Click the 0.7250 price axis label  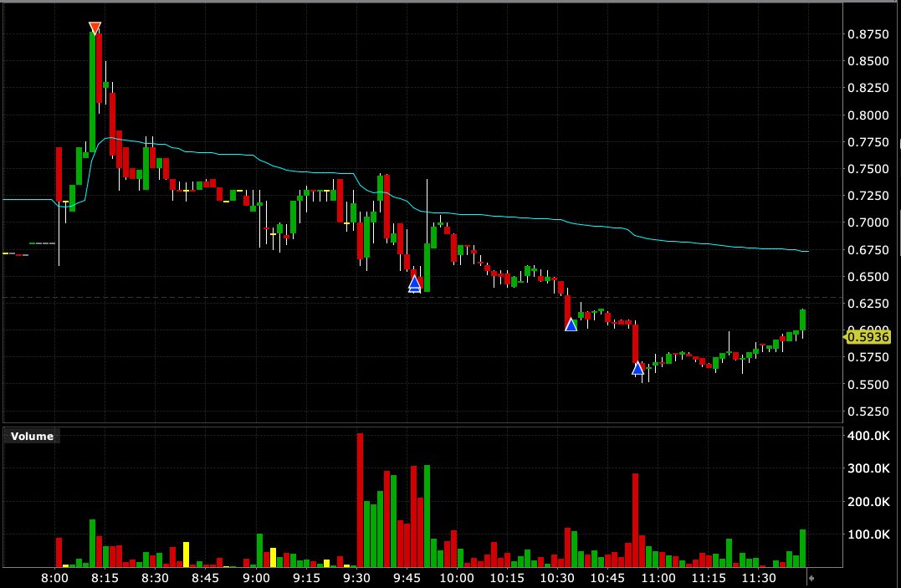[x=868, y=196]
